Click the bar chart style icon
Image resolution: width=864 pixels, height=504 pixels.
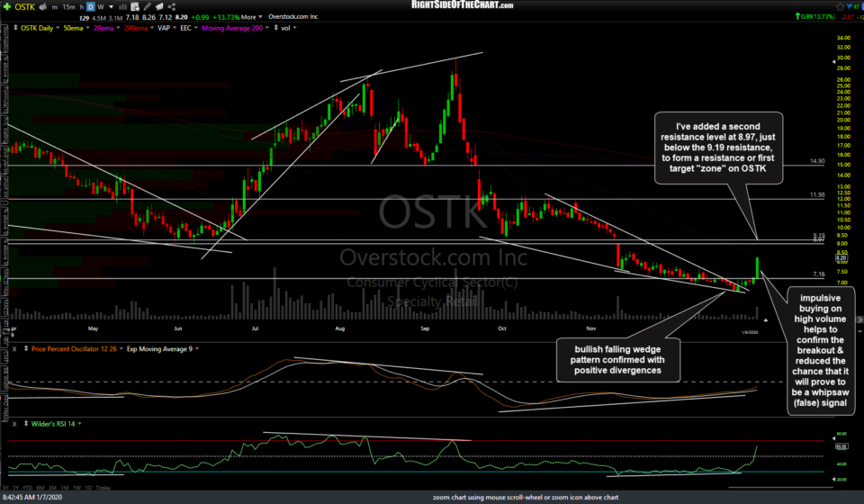pos(122,6)
